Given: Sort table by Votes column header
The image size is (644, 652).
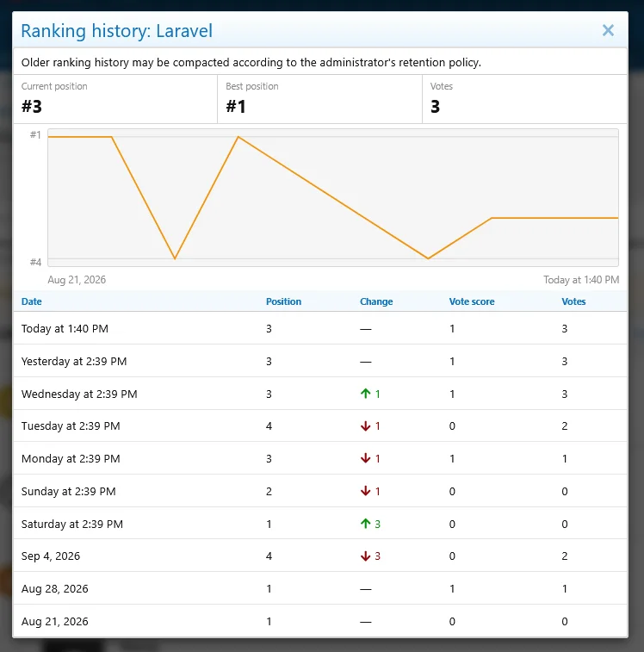Looking at the screenshot, I should [573, 301].
